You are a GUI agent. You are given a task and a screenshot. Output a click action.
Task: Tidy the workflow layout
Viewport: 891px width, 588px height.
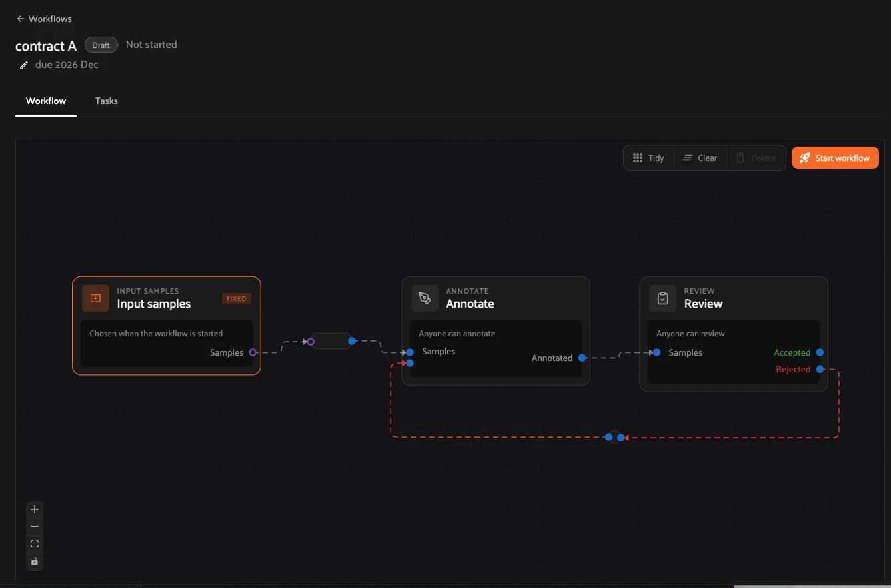[648, 158]
